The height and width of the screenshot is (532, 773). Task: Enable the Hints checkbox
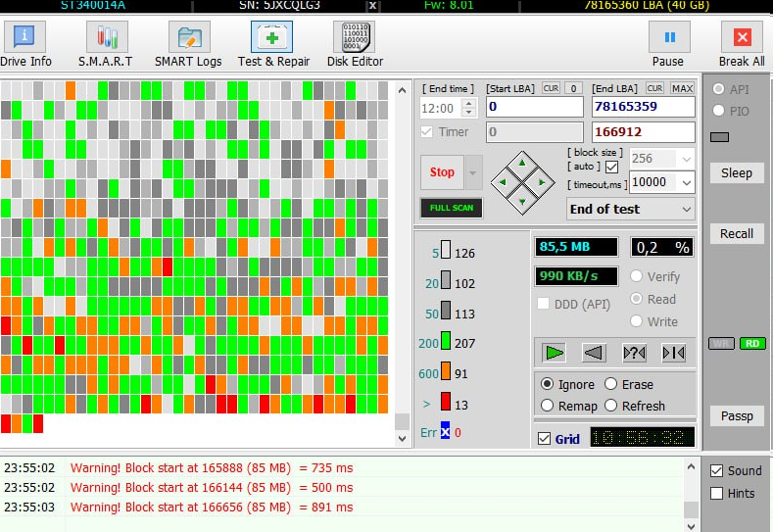tap(717, 493)
